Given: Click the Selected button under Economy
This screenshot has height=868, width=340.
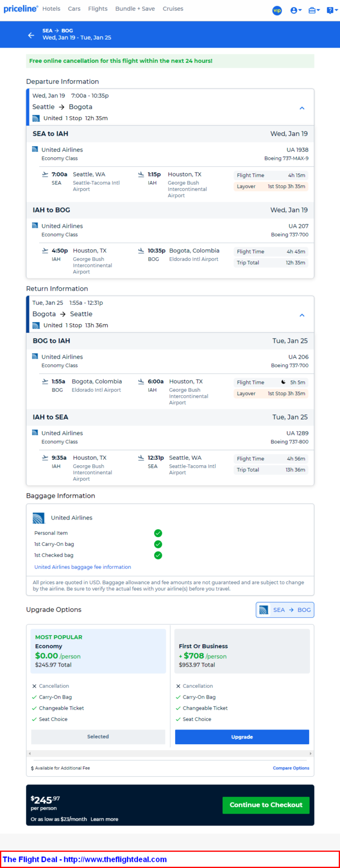Looking at the screenshot, I should (98, 737).
